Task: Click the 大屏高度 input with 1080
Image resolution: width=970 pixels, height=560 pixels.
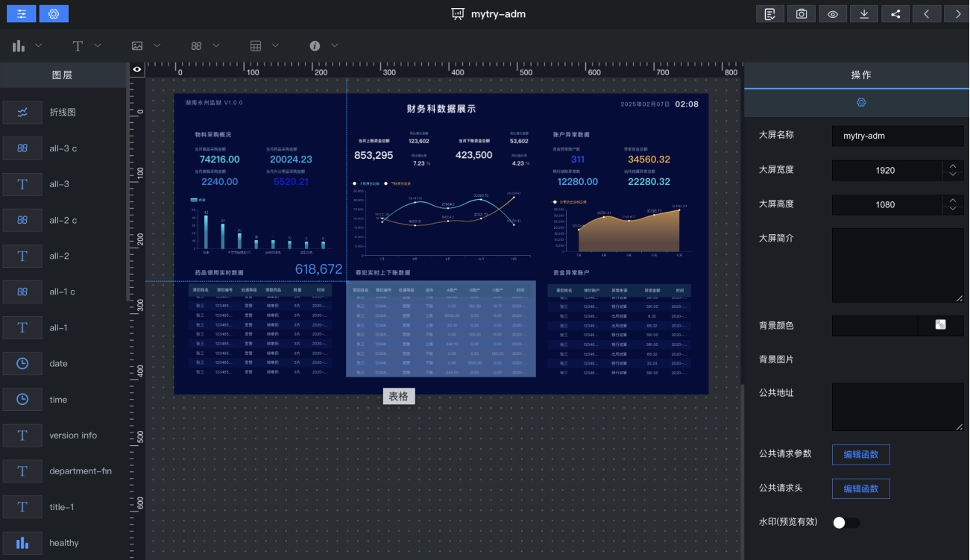Action: click(x=886, y=204)
